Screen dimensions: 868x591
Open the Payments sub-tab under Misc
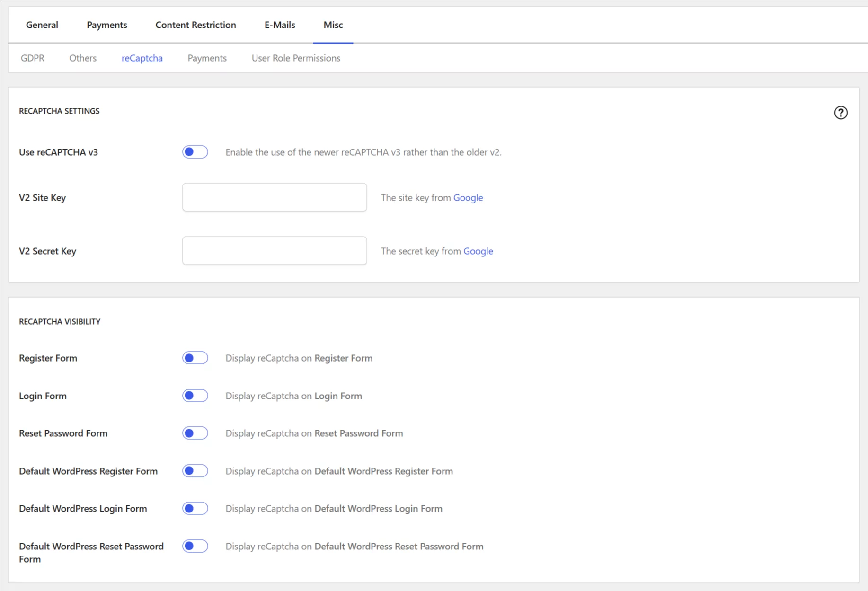pyautogui.click(x=207, y=58)
